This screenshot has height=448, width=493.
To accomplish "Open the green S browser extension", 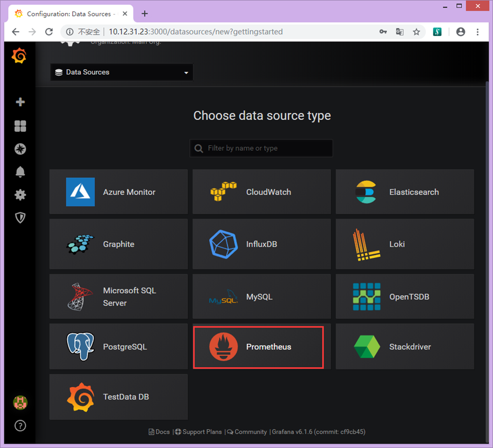I will 437,32.
